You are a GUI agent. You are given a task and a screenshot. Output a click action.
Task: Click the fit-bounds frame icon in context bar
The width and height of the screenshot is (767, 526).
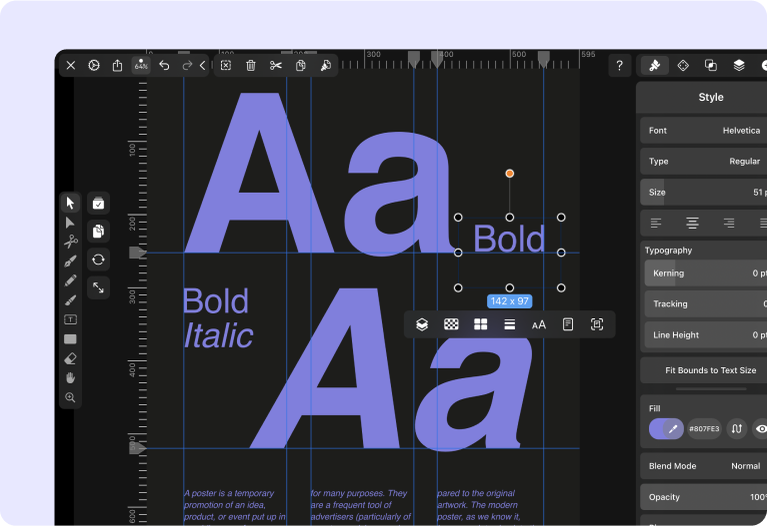597,324
